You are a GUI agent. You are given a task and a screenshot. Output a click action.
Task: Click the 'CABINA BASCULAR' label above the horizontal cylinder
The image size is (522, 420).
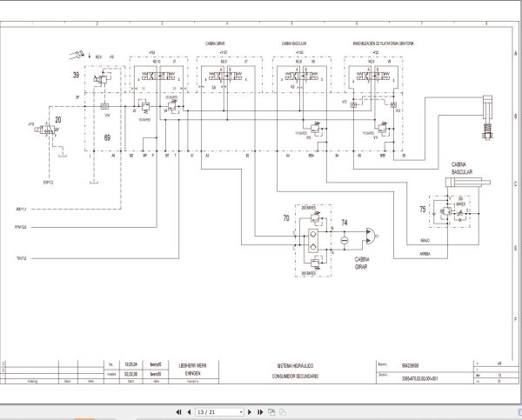(462, 168)
